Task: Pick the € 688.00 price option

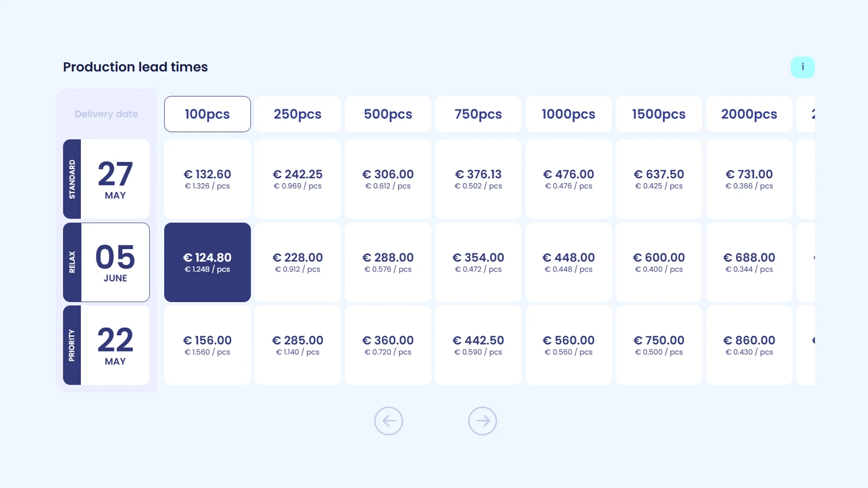Action: 749,262
